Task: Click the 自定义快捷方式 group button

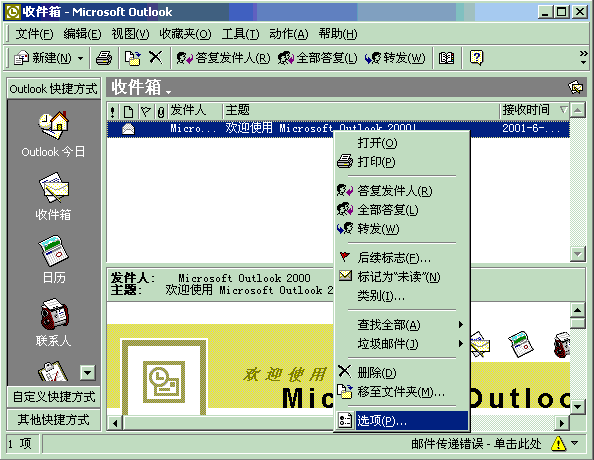Action: tap(53, 397)
